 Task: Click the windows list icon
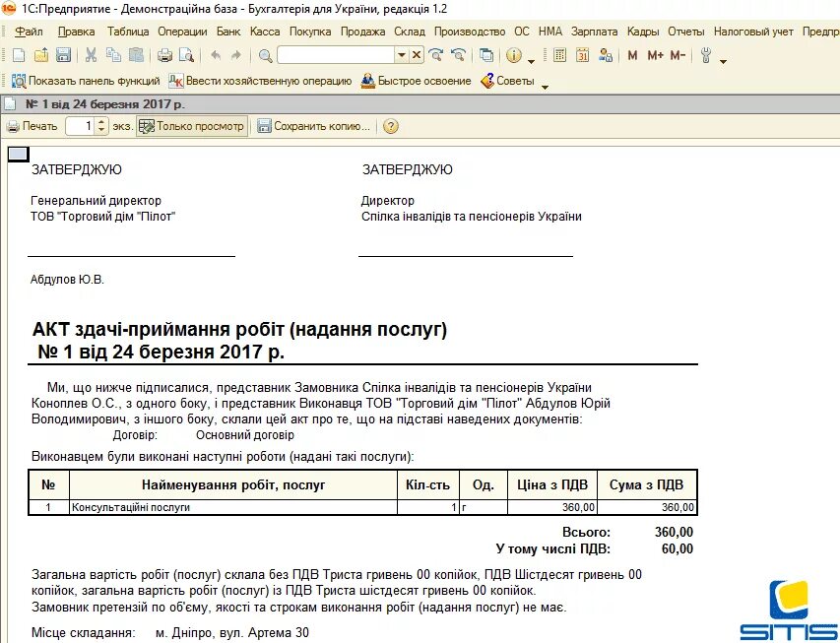pos(486,55)
